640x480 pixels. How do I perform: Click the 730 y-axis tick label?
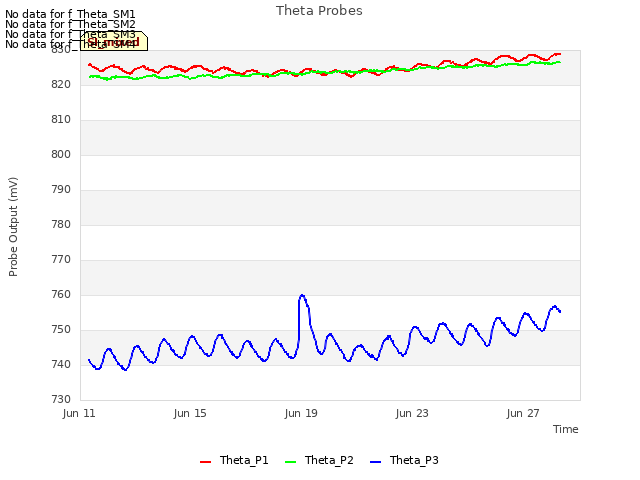61,400
